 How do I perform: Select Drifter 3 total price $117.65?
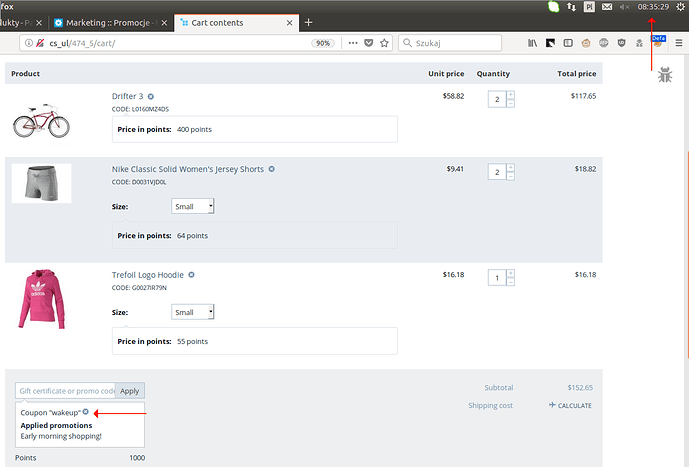584,96
